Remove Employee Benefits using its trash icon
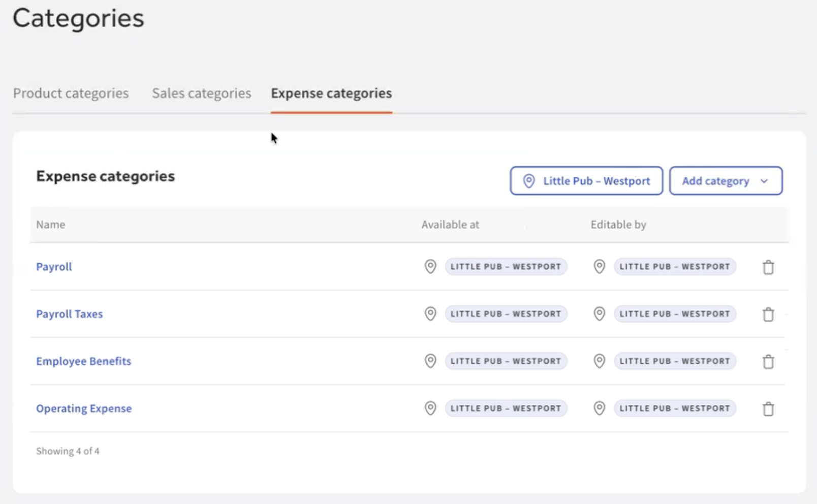Image resolution: width=817 pixels, height=504 pixels. [x=768, y=362]
